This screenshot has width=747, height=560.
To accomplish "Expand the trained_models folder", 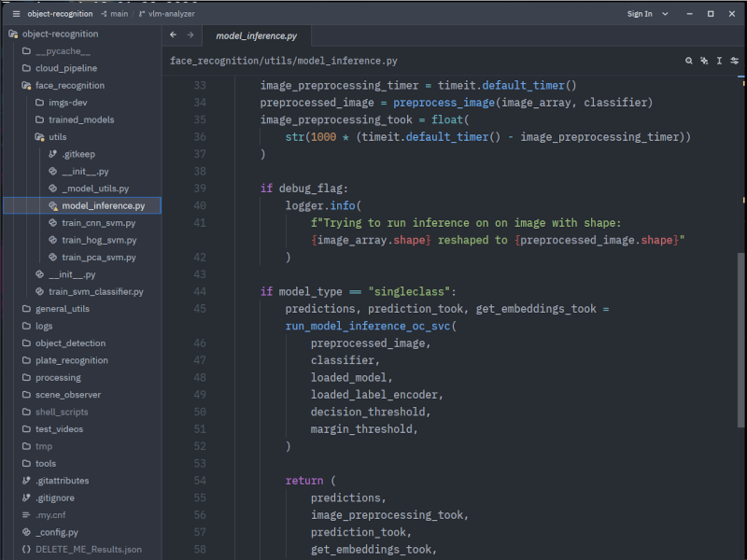I will click(81, 119).
